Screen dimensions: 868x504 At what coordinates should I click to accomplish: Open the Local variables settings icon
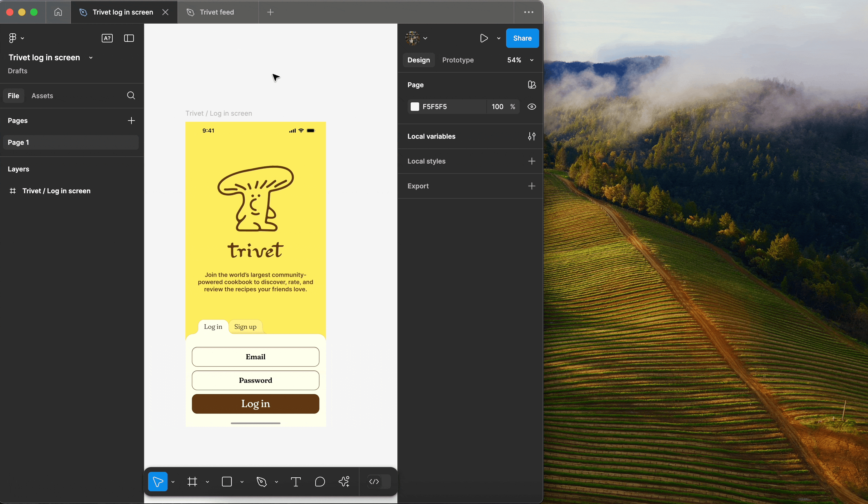[x=532, y=136]
